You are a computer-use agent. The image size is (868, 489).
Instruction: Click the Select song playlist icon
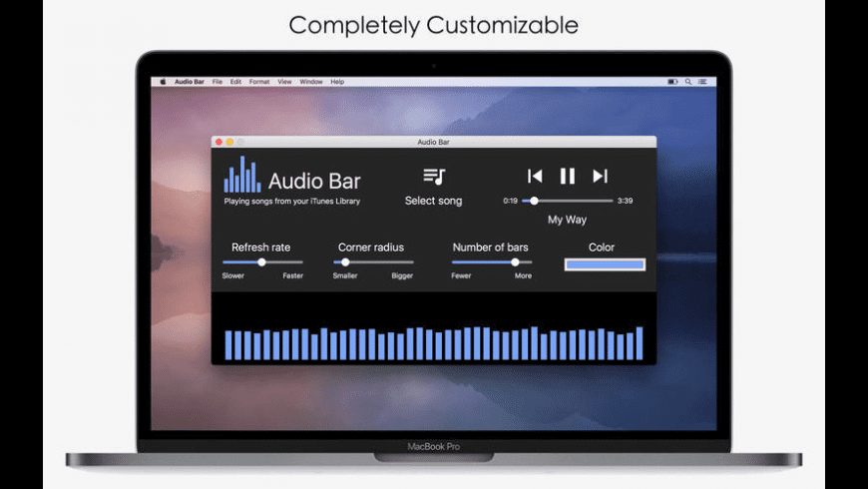click(434, 177)
